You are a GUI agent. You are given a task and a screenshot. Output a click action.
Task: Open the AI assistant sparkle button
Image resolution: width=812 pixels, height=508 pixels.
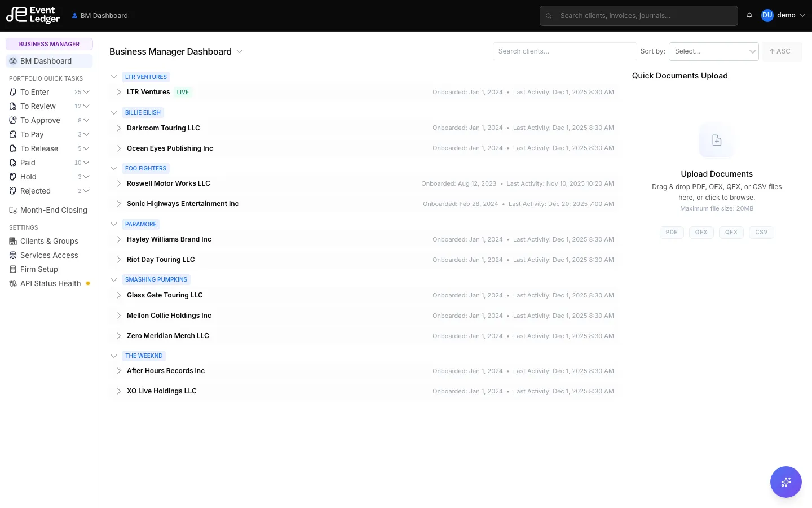785,482
